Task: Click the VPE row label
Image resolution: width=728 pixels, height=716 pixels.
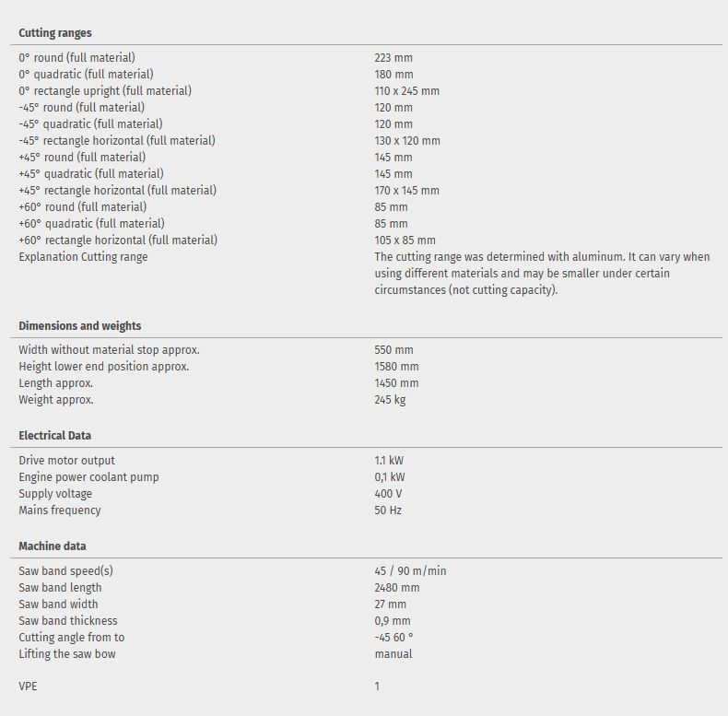Action: coord(29,687)
